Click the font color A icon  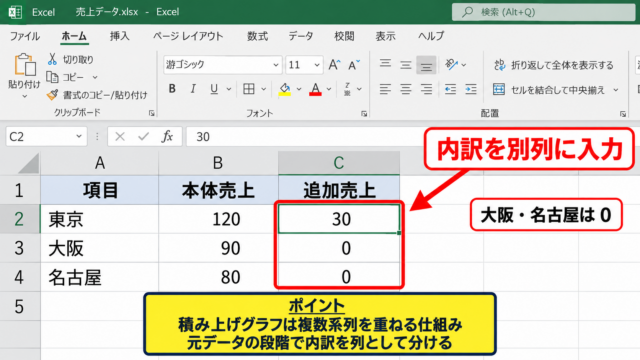pos(315,89)
